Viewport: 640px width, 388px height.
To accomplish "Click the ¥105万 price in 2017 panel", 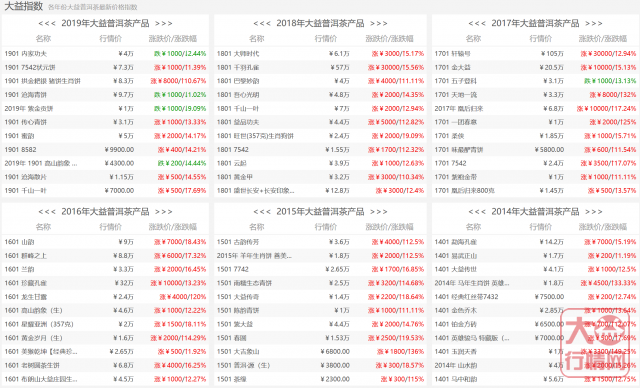I will 552,53.
